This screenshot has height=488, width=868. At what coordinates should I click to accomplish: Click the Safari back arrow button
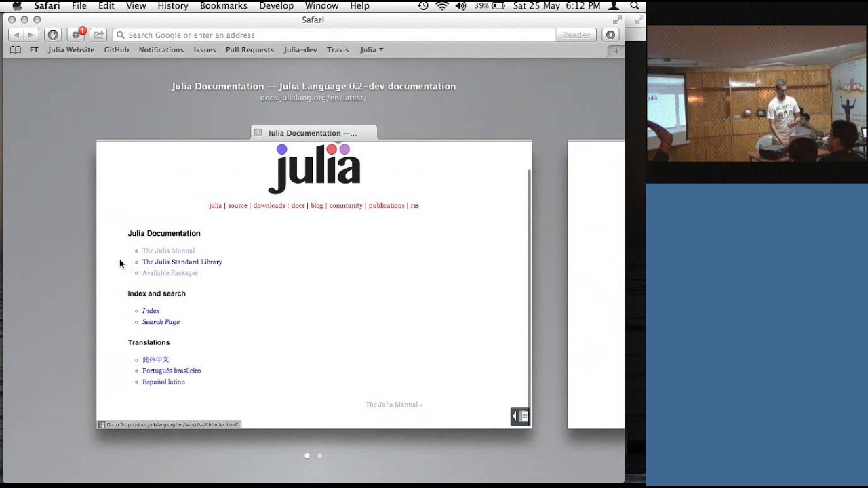tap(16, 35)
